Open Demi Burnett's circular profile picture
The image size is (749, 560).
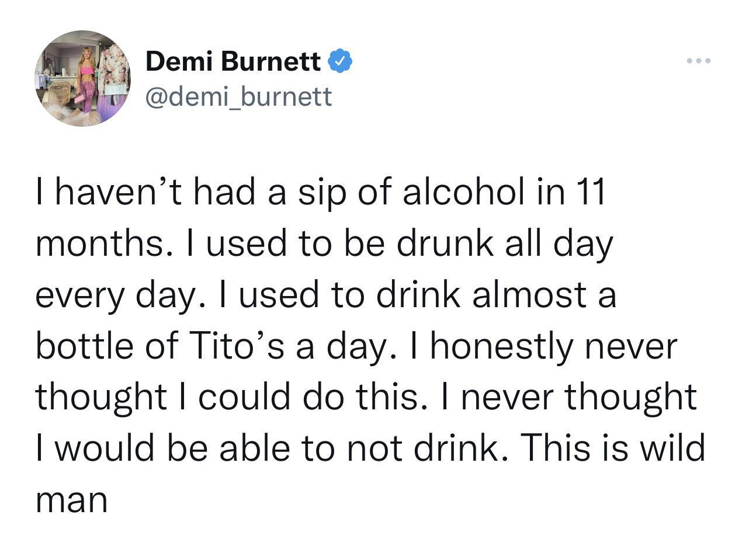point(82,79)
